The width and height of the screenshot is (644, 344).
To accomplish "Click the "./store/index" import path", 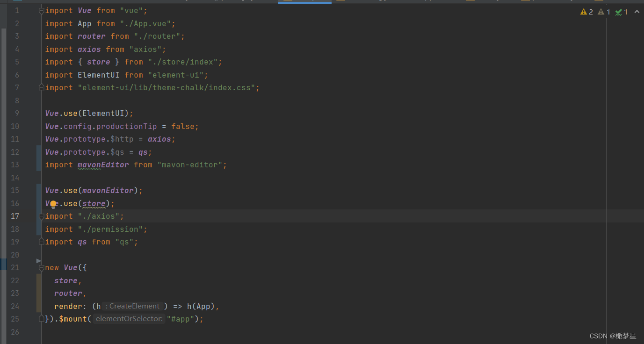I will [x=182, y=62].
